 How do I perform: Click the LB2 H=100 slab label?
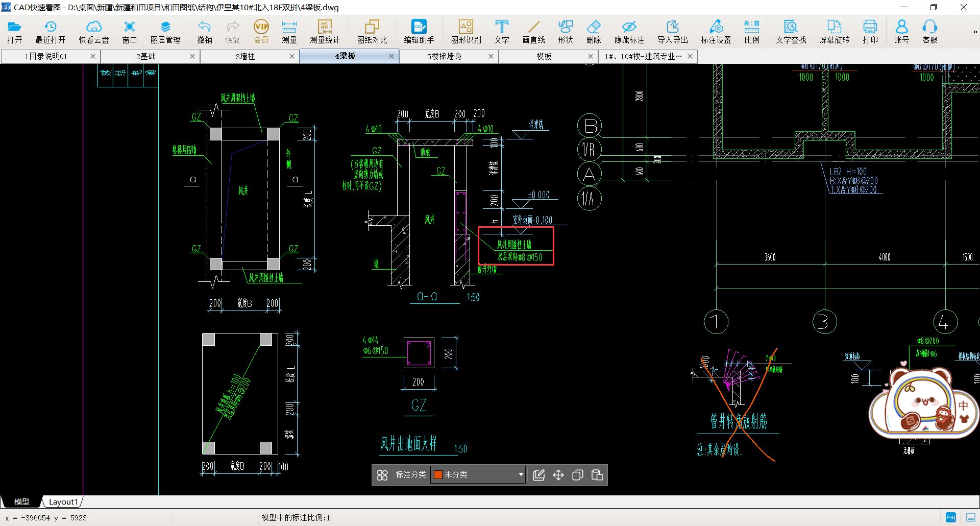[x=848, y=172]
